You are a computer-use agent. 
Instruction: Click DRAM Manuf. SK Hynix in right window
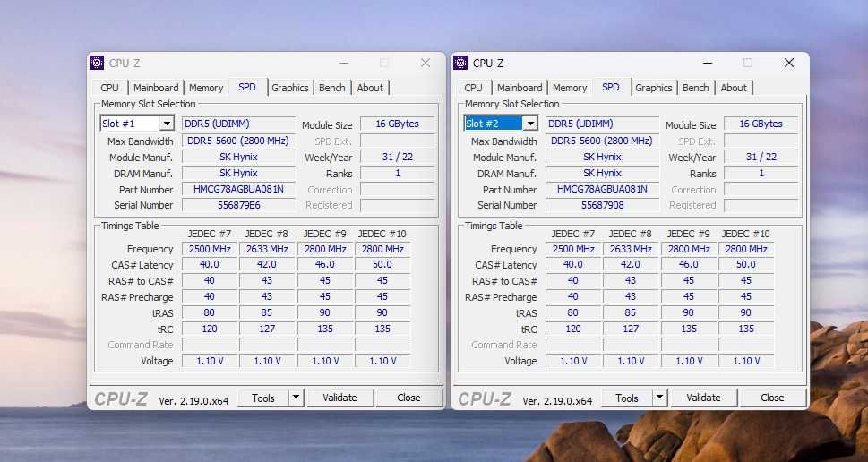[x=602, y=173]
